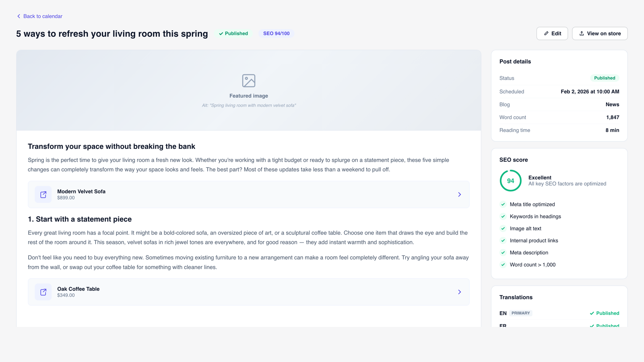
Task: Expand the Modern Velvet Sofa chevron
Action: pyautogui.click(x=459, y=195)
